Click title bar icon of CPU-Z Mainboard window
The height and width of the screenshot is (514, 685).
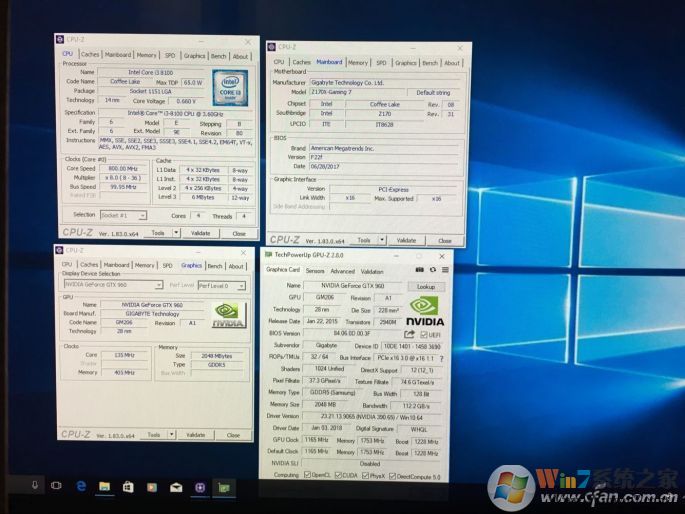point(272,46)
